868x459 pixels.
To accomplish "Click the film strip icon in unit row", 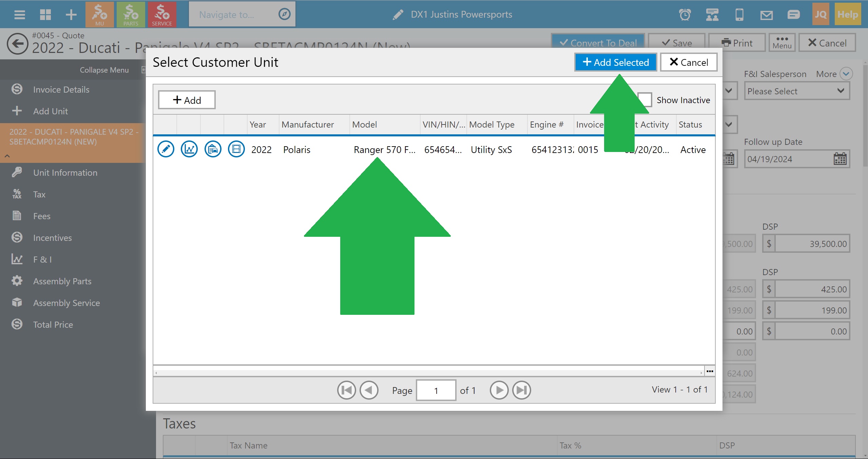I will 236,149.
